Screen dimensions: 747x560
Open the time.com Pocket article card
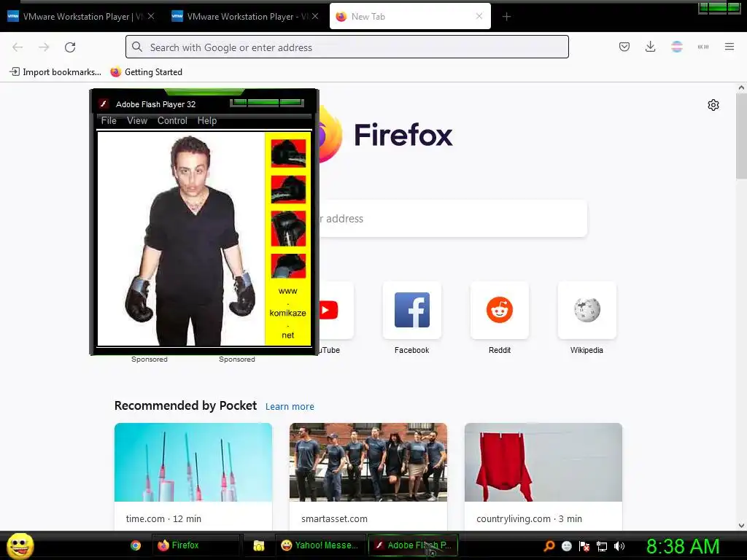coord(193,477)
